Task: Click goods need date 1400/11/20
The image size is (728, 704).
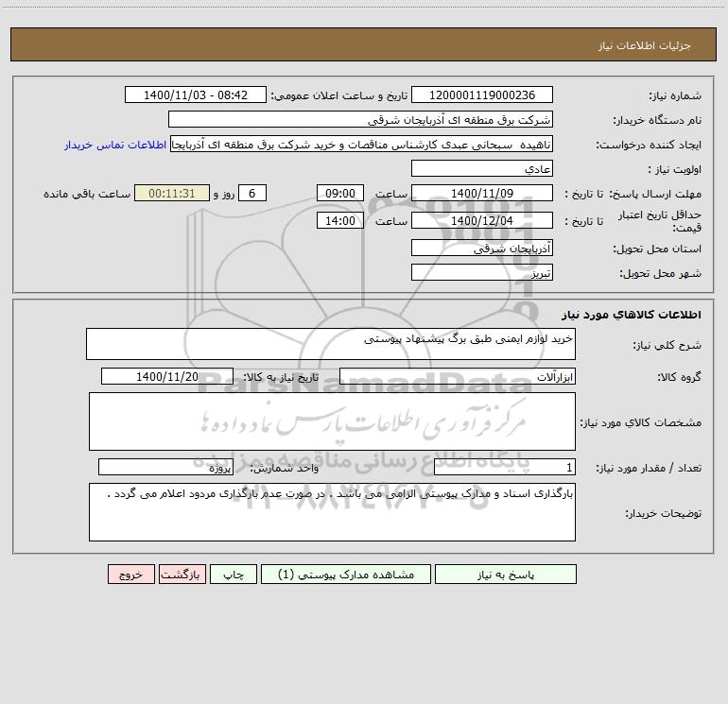Action: click(167, 376)
